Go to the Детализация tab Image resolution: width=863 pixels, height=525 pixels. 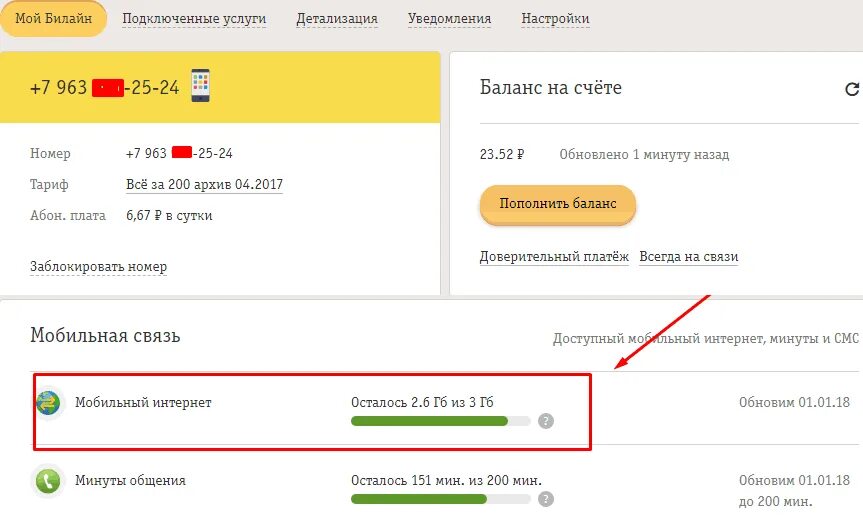(337, 19)
